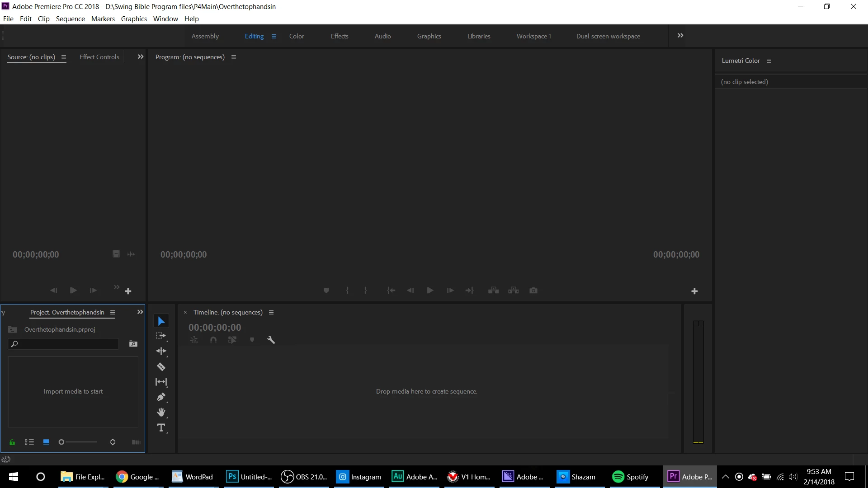The height and width of the screenshot is (488, 868).
Task: Click Export Frame camera icon
Action: [533, 291]
